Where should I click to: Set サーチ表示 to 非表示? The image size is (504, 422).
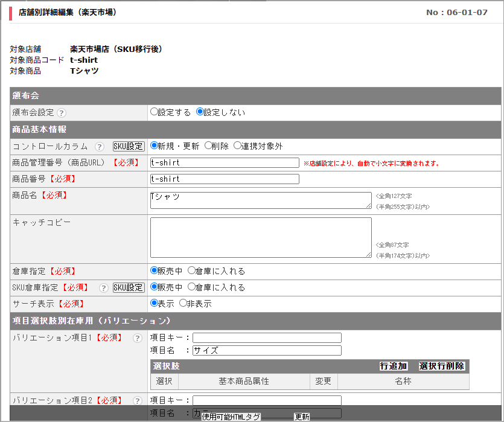[183, 303]
